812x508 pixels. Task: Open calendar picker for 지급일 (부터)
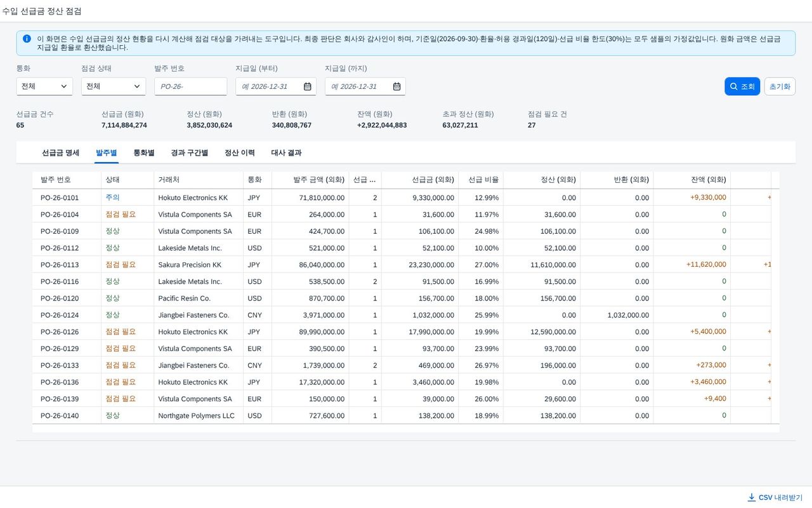pos(308,86)
